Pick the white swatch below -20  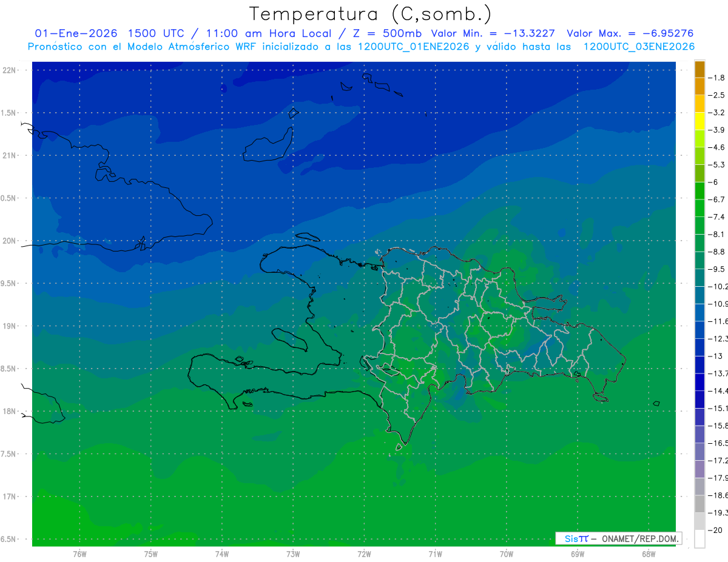699,538
